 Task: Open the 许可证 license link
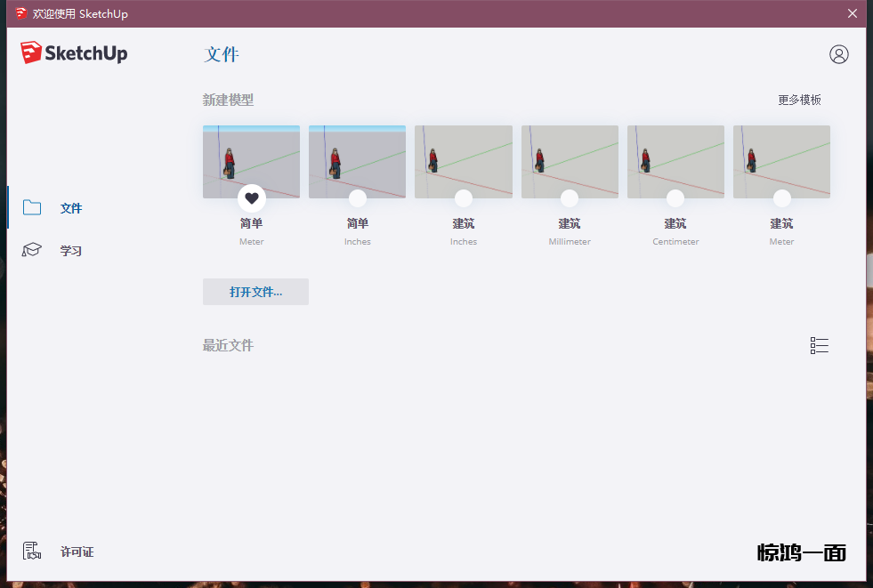click(x=77, y=552)
